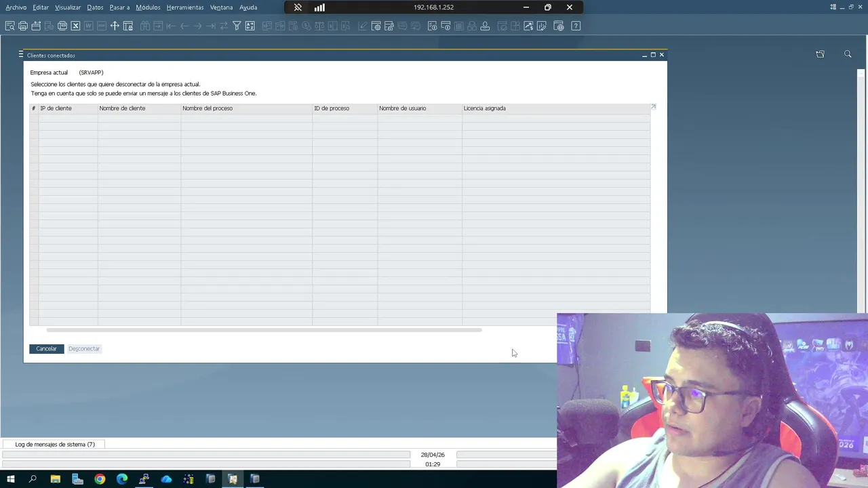
Task: Click the checklist-info toolbar icon
Action: tap(432, 26)
